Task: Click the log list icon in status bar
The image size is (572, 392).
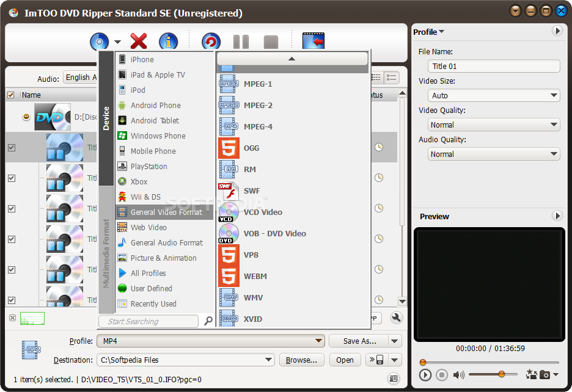Action: (x=394, y=379)
